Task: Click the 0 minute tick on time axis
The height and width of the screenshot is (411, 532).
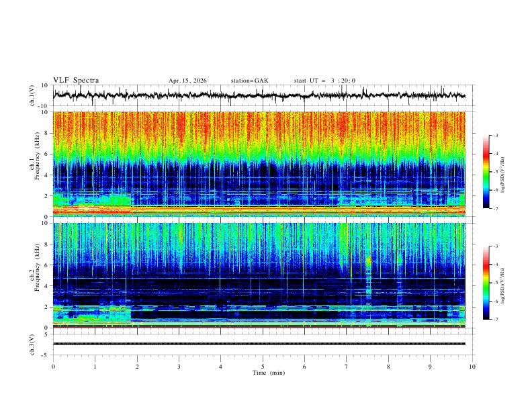Action: click(x=53, y=367)
